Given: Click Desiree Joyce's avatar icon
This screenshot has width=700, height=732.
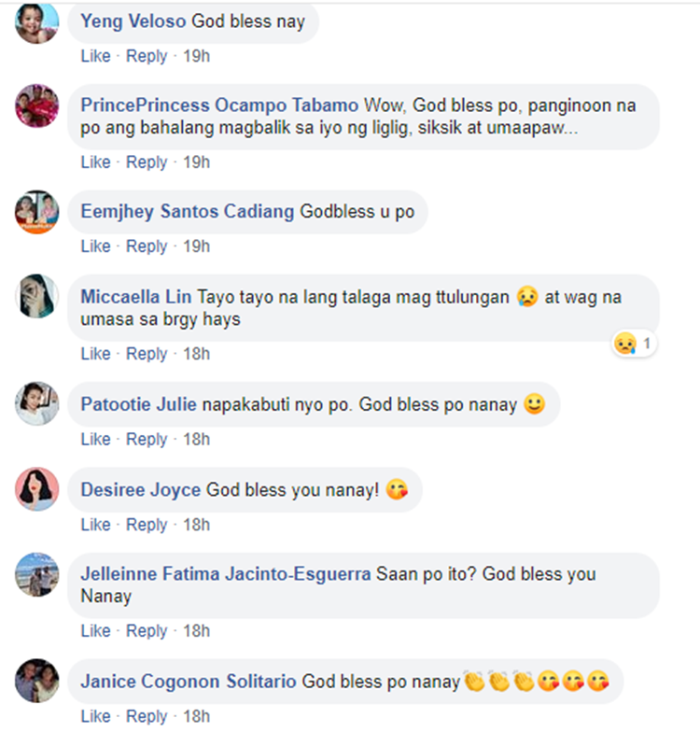Looking at the screenshot, I should [x=37, y=489].
